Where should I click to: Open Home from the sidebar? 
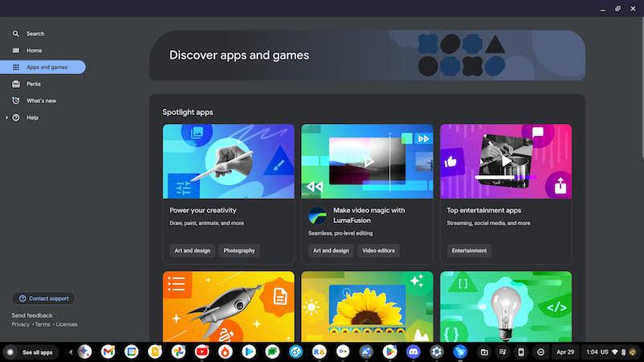34,51
